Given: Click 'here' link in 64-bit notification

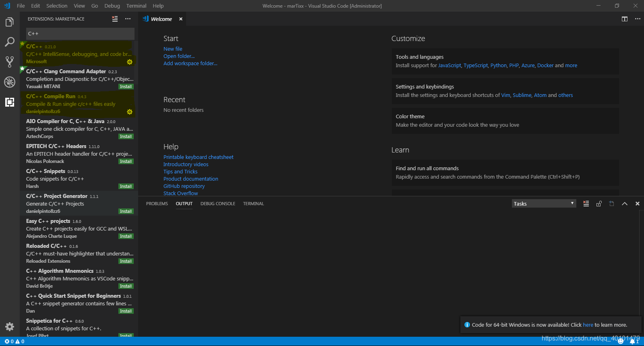Looking at the screenshot, I should tap(588, 325).
